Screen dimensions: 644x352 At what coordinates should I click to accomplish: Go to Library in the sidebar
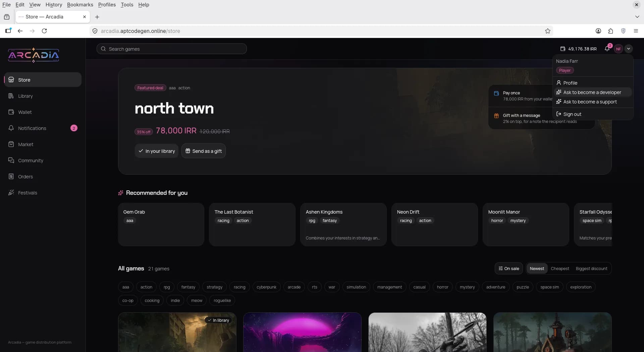(43, 96)
